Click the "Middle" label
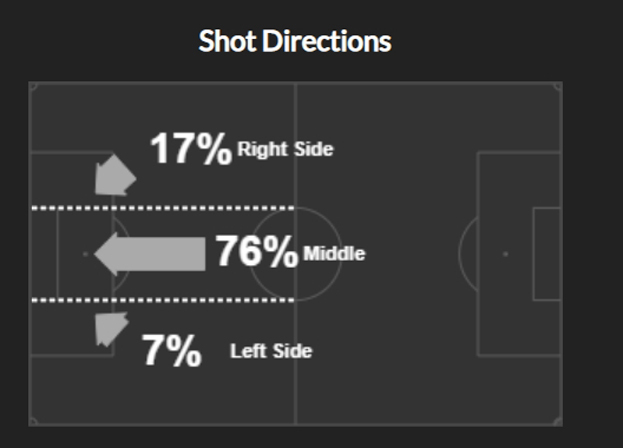This screenshot has width=623, height=448. tap(334, 254)
